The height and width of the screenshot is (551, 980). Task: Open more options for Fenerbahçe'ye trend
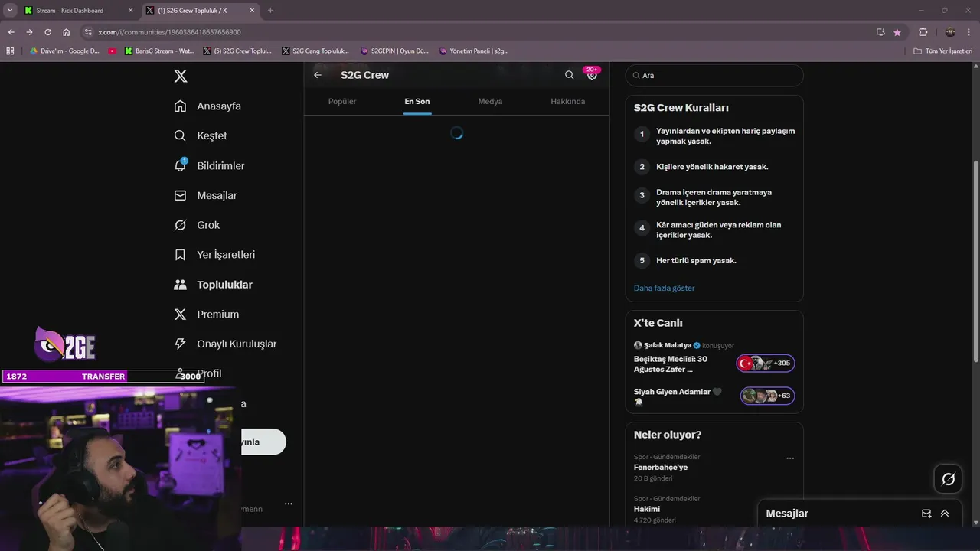[790, 458]
